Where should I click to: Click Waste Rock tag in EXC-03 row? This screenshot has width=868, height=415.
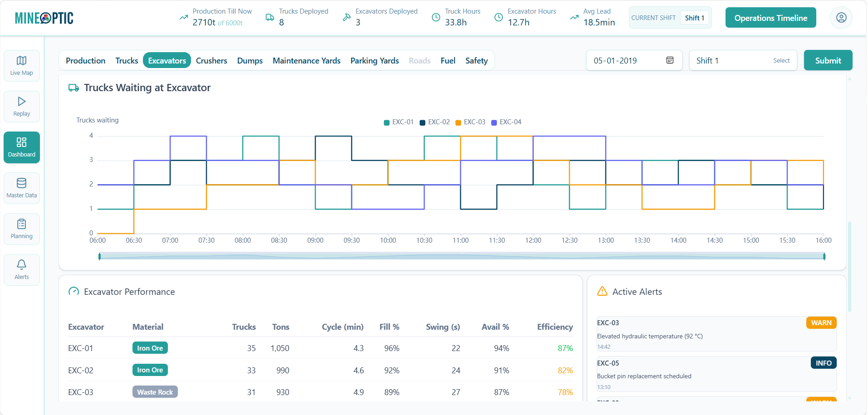coord(155,392)
